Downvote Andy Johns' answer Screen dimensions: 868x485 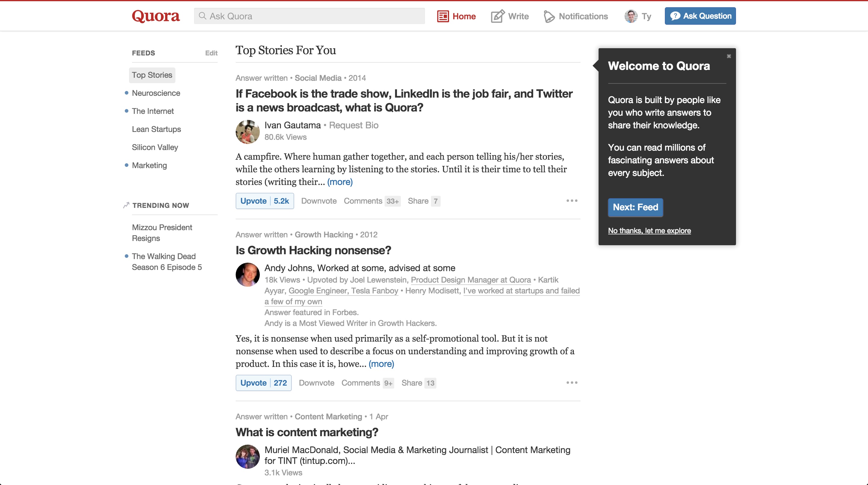pos(316,383)
